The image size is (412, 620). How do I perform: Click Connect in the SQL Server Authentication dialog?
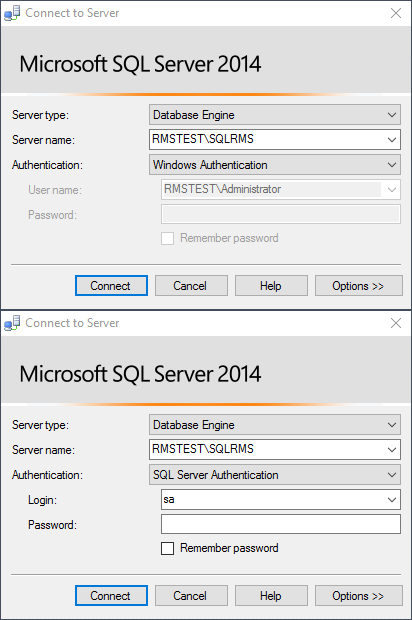tap(111, 595)
